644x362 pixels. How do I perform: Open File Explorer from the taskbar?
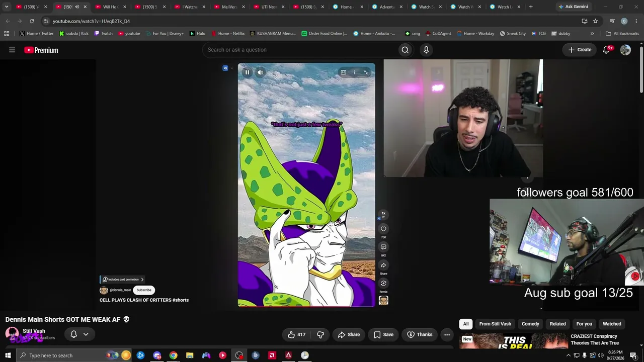coord(190,355)
